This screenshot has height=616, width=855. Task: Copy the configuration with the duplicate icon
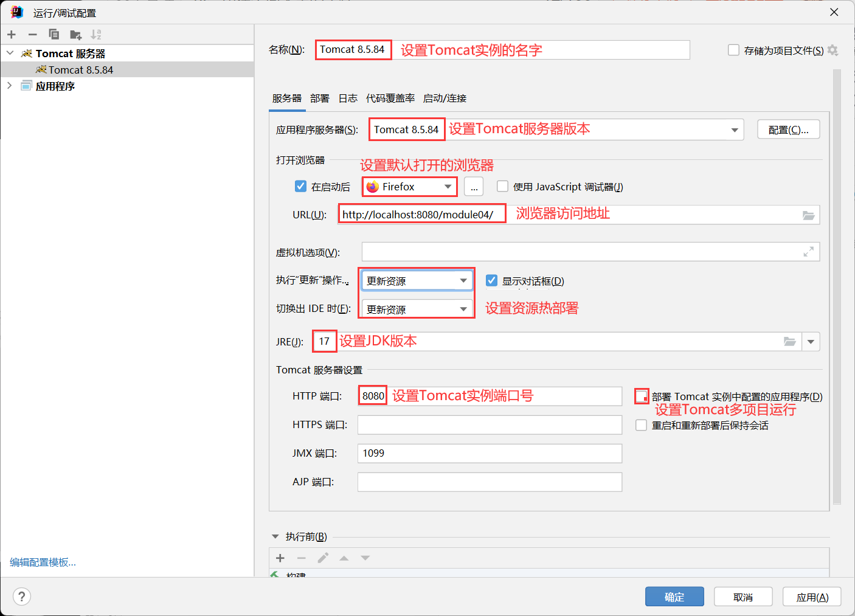coord(54,35)
